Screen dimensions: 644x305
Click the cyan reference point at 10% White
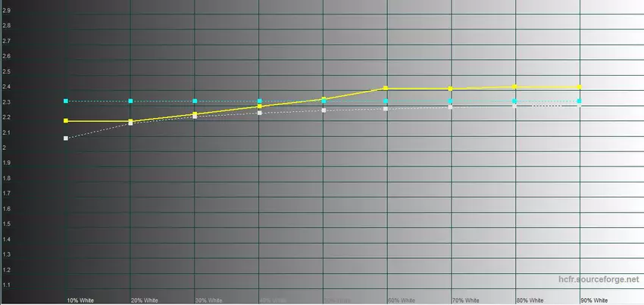pos(67,101)
